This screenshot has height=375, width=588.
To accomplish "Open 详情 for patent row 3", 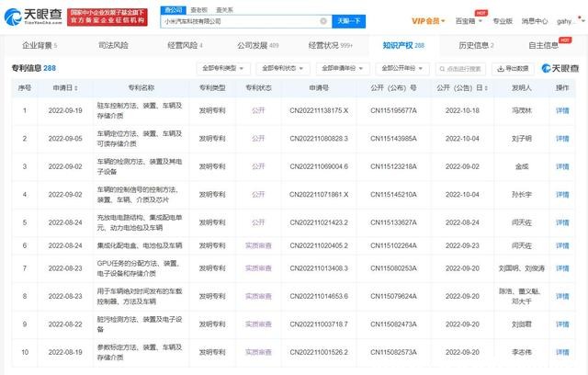I will pyautogui.click(x=562, y=166).
